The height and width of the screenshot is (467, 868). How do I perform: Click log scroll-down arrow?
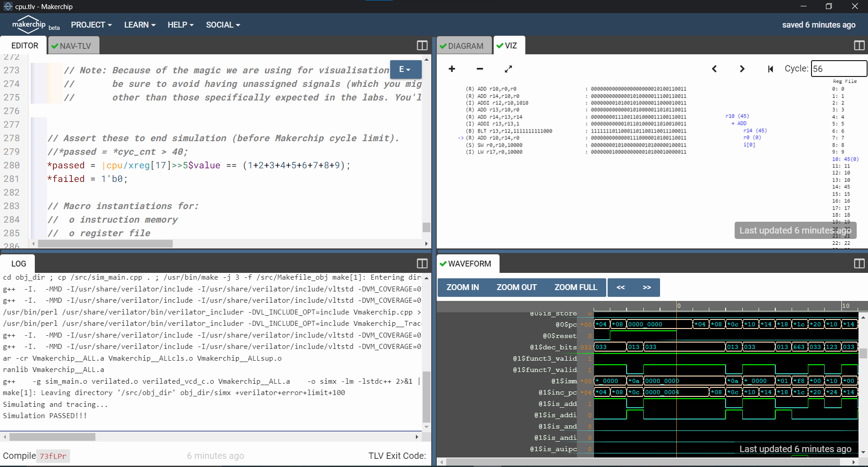[426, 427]
